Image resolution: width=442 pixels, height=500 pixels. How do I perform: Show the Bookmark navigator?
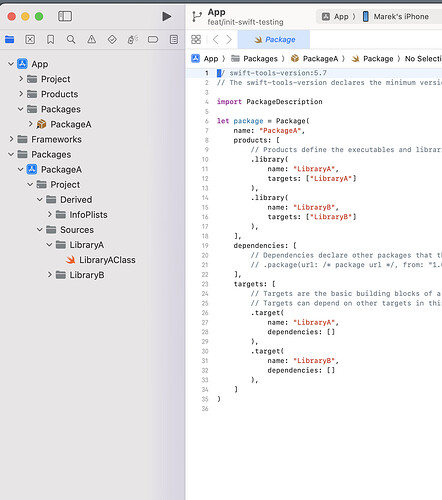click(51, 40)
